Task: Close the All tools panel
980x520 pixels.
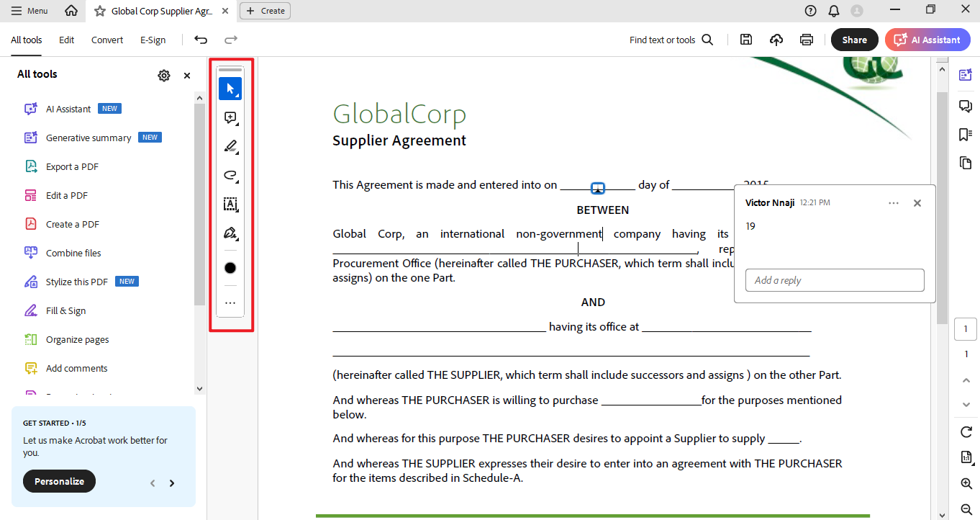Action: 187,76
